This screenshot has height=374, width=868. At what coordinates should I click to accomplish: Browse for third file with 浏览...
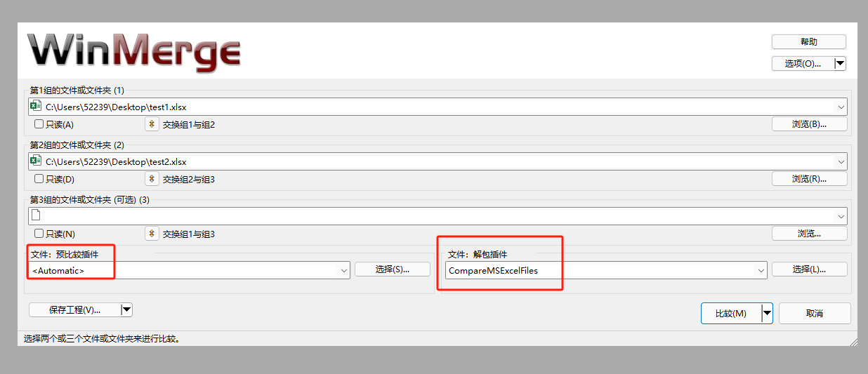[809, 234]
